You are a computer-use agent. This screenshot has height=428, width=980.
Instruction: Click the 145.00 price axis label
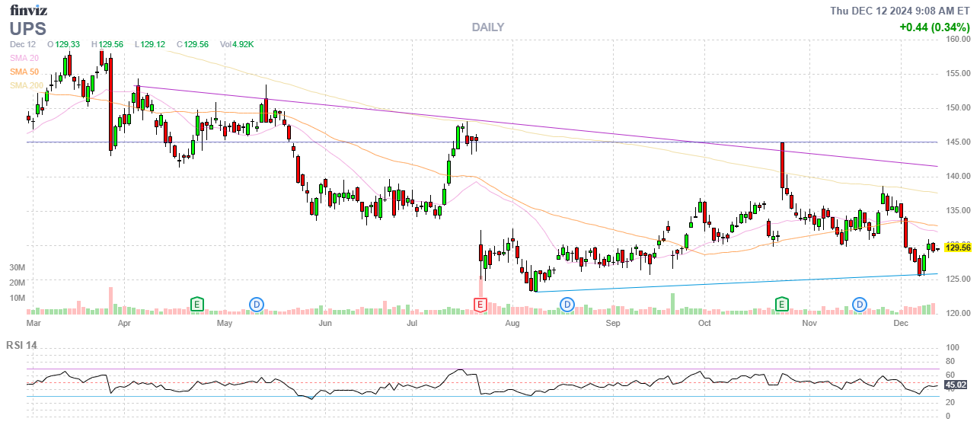[956, 142]
